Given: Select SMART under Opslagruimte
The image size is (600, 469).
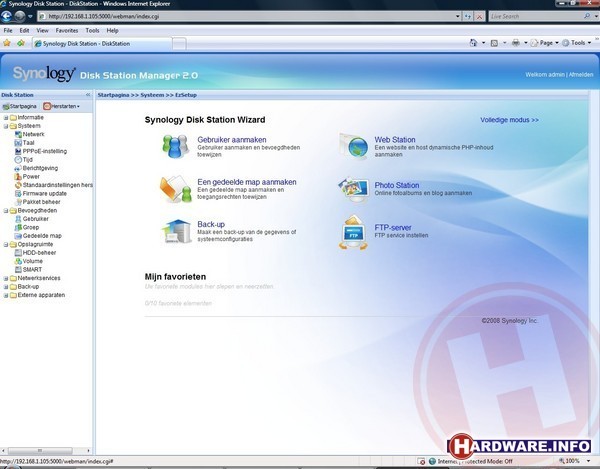Looking at the screenshot, I should [32, 269].
